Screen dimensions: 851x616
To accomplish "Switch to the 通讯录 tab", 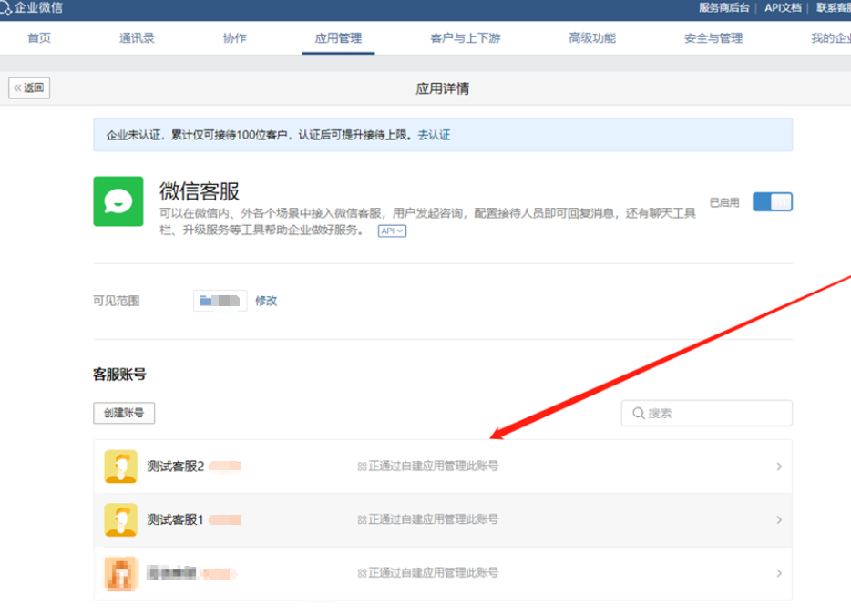I will [x=137, y=38].
